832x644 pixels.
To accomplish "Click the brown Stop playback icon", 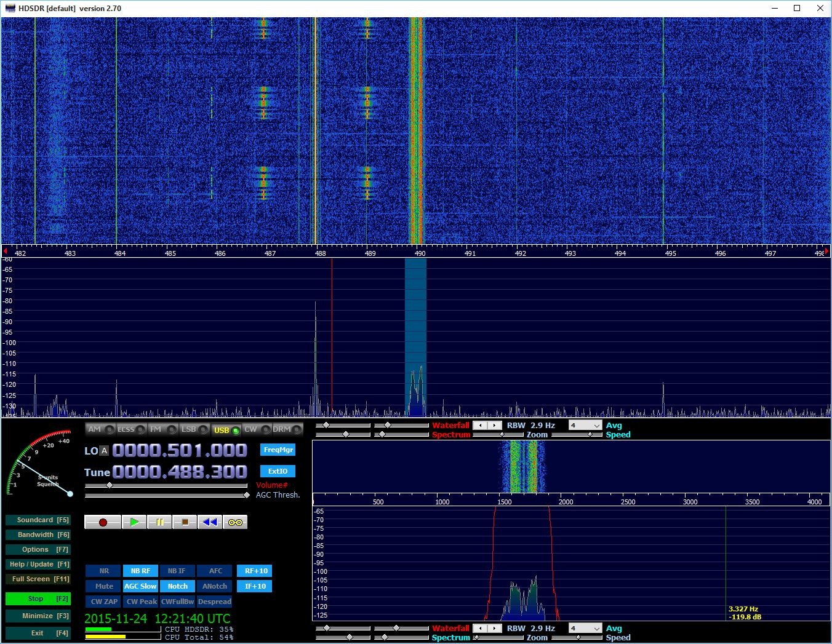I will click(185, 522).
